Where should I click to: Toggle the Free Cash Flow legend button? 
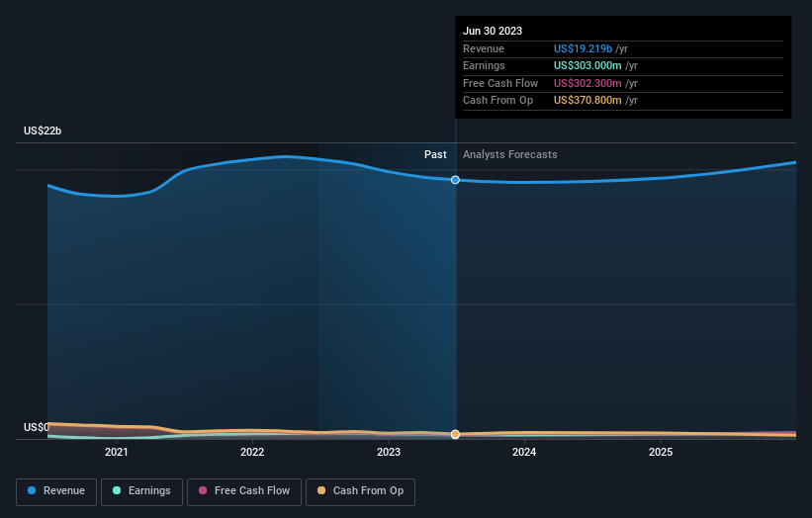[x=244, y=491]
